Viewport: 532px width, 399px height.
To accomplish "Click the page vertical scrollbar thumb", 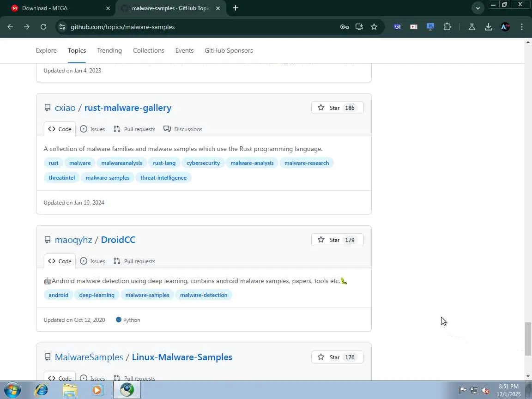I will 527,339.
